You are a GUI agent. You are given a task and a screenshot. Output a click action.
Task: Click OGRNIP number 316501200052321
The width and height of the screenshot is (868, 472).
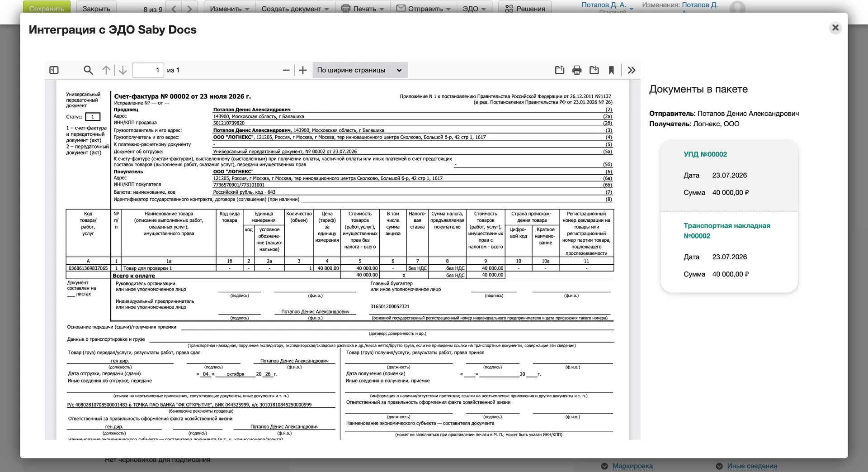(x=390, y=306)
